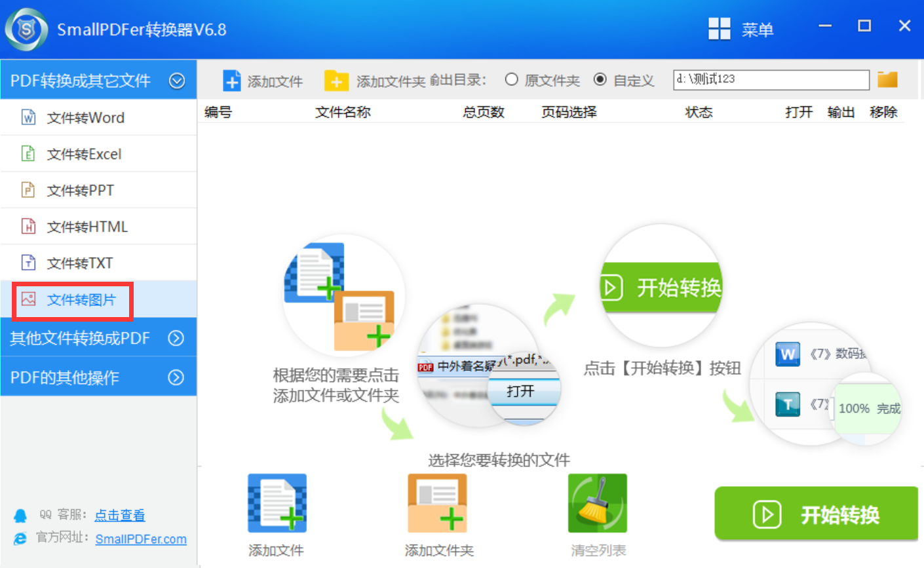
Task: Select the 原文件夹 radio button
Action: coord(512,80)
